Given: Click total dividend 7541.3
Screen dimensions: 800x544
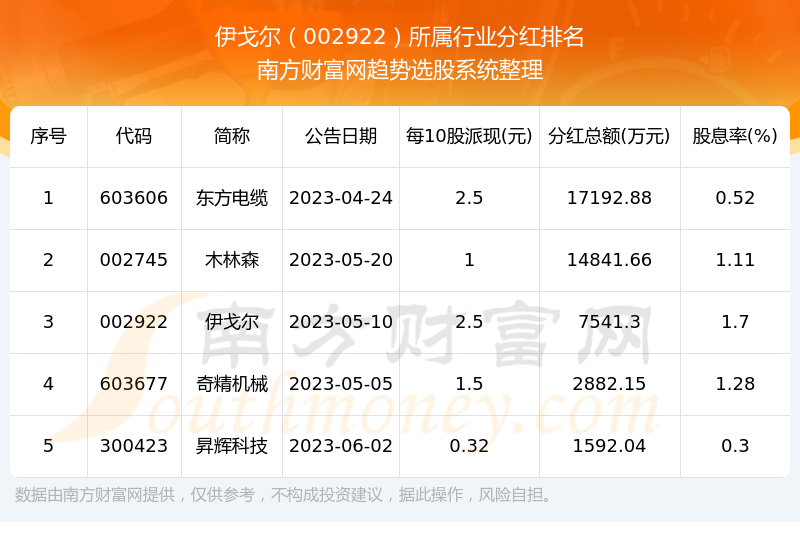Looking at the screenshot, I should click(x=609, y=322).
